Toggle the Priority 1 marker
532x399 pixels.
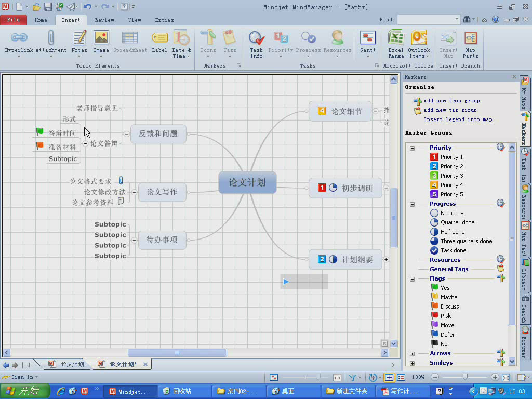446,157
